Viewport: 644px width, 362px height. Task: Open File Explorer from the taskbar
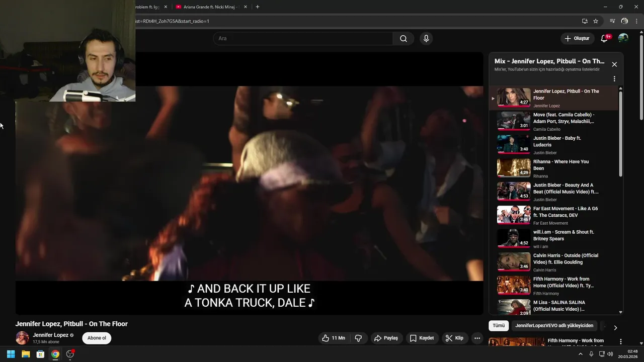(26, 354)
